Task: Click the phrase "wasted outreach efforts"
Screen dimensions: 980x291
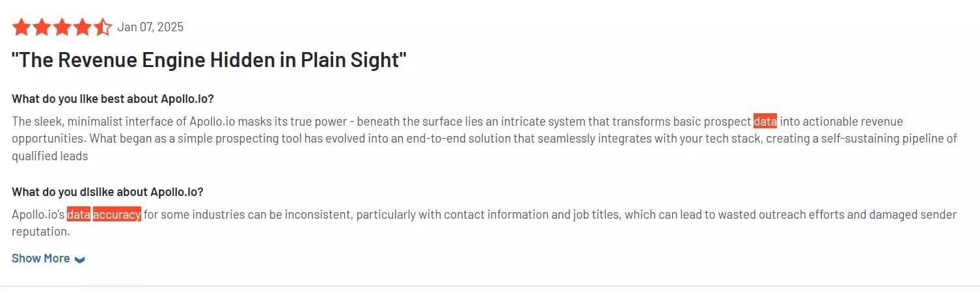Action: click(x=719, y=215)
